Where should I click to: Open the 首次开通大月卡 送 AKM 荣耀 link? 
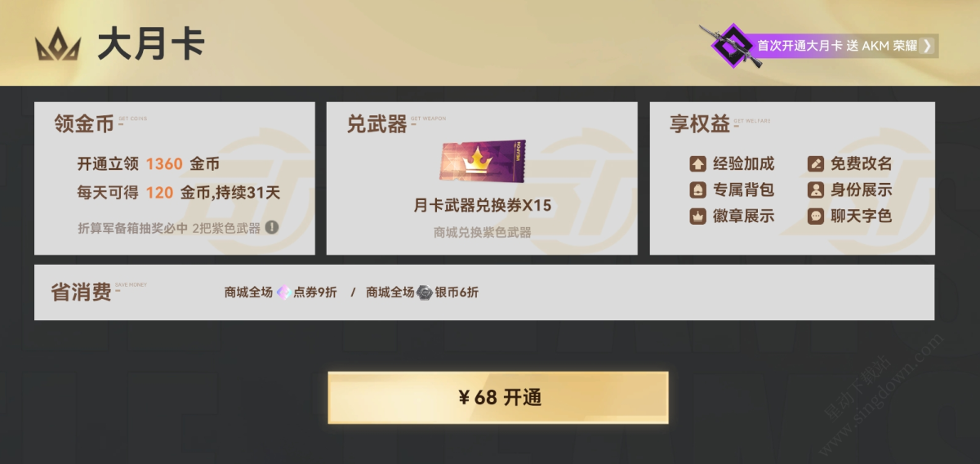pos(838,46)
